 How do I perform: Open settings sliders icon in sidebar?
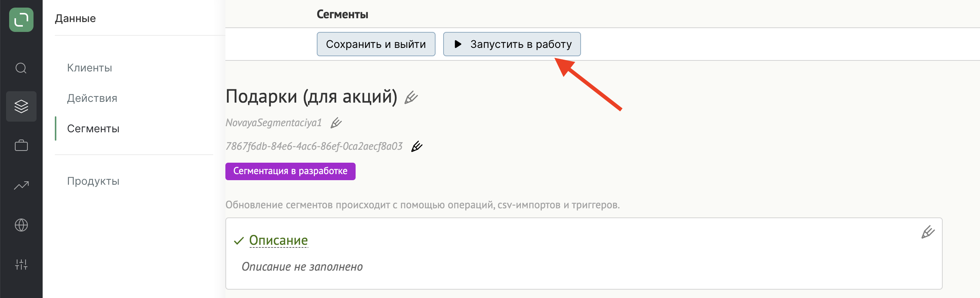21,264
